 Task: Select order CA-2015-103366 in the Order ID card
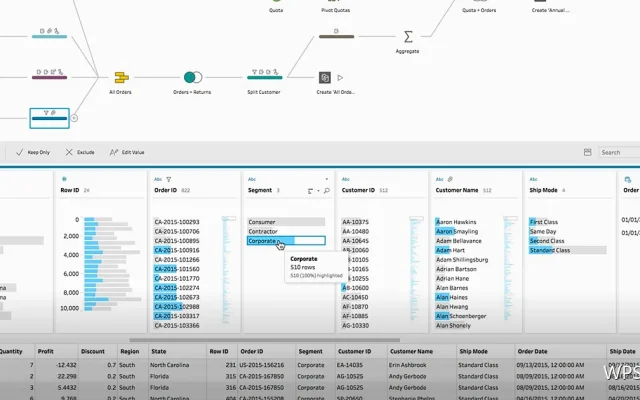[177, 325]
